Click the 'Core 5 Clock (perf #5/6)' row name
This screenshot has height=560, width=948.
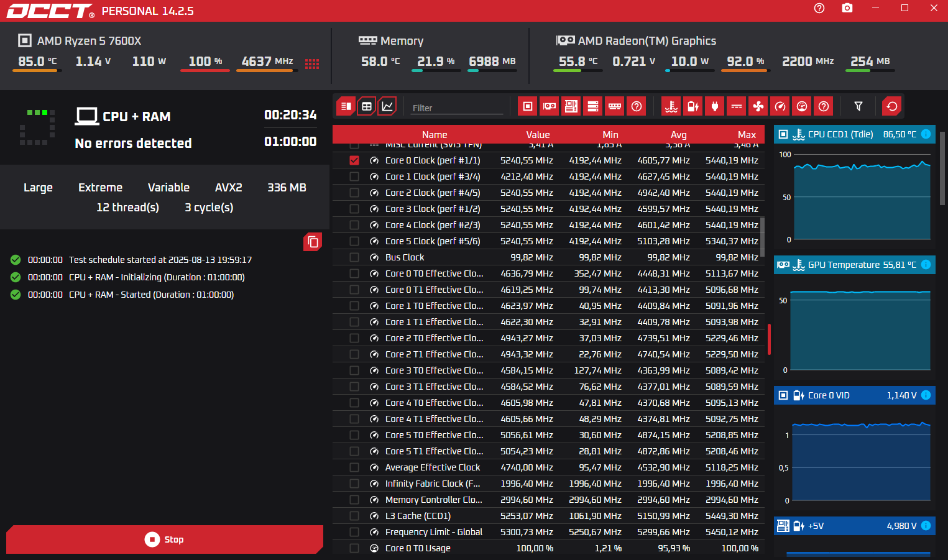coord(433,241)
